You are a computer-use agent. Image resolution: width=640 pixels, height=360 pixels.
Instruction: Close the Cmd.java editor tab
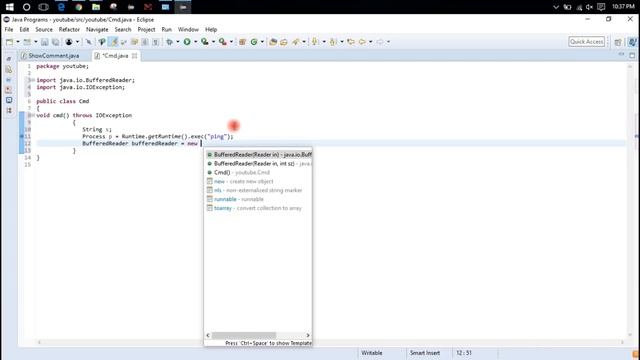[x=134, y=56]
